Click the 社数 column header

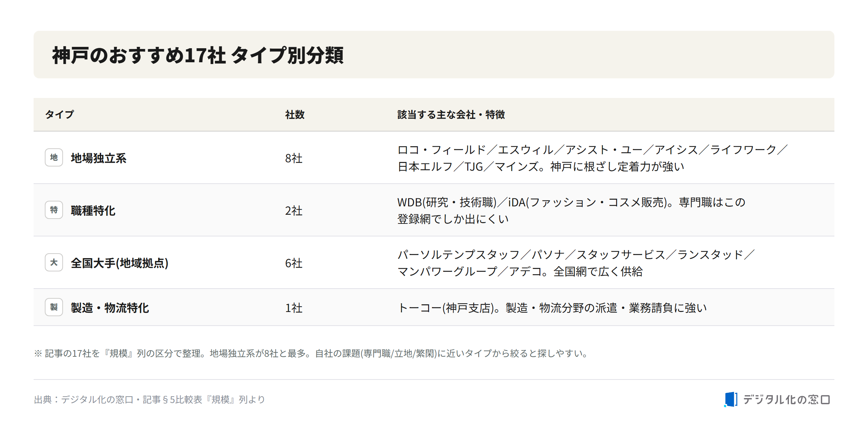pyautogui.click(x=295, y=114)
